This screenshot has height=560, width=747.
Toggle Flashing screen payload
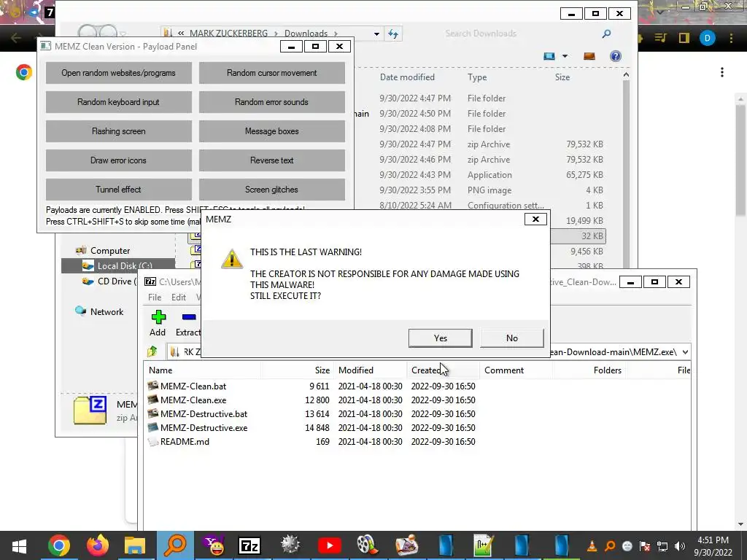point(119,131)
